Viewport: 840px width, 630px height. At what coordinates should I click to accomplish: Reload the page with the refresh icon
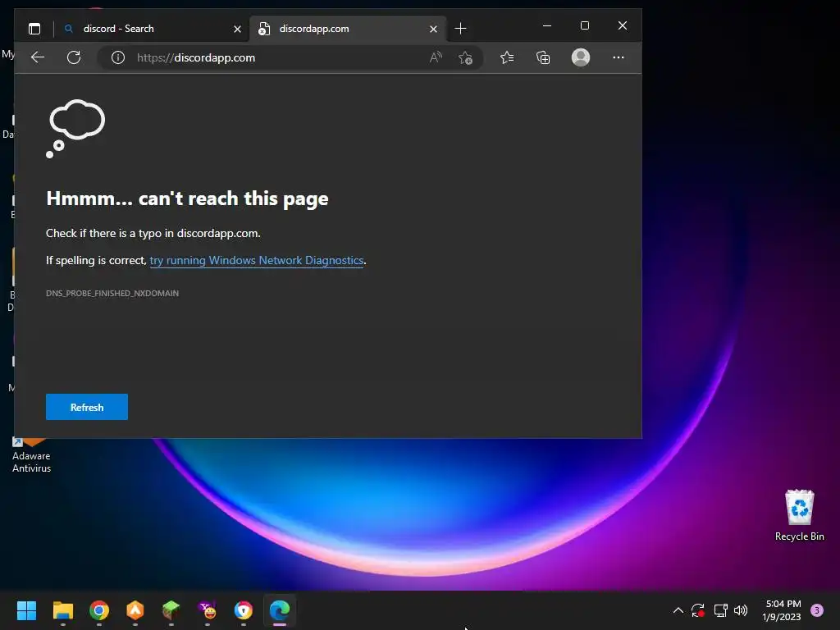tap(74, 57)
